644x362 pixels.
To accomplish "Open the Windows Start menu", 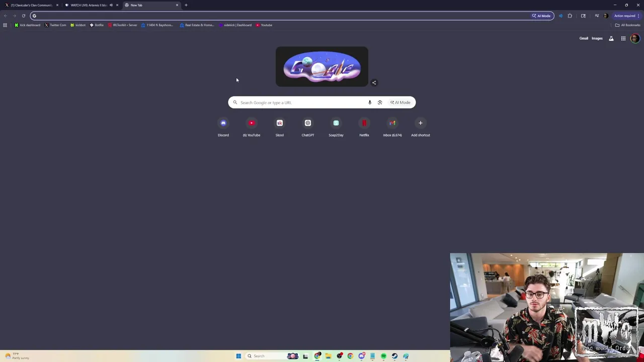I will tap(238, 356).
